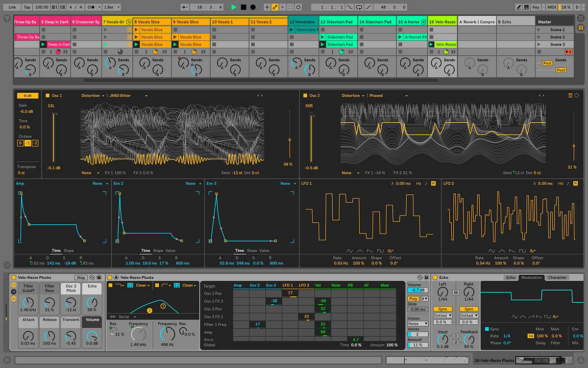This screenshot has width=588, height=368.
Task: Click the Osc 1 gain vertical slider
Action: 53,137
